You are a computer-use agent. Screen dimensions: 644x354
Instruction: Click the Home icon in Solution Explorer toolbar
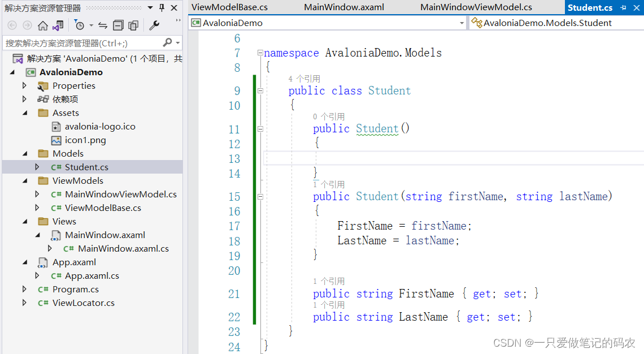[x=43, y=25]
